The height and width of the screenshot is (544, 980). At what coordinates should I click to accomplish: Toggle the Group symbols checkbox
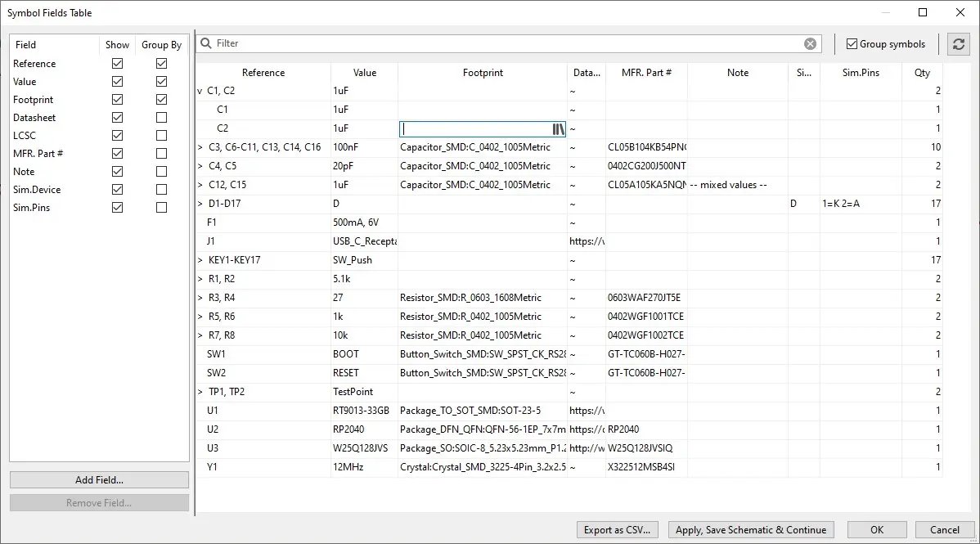(852, 44)
